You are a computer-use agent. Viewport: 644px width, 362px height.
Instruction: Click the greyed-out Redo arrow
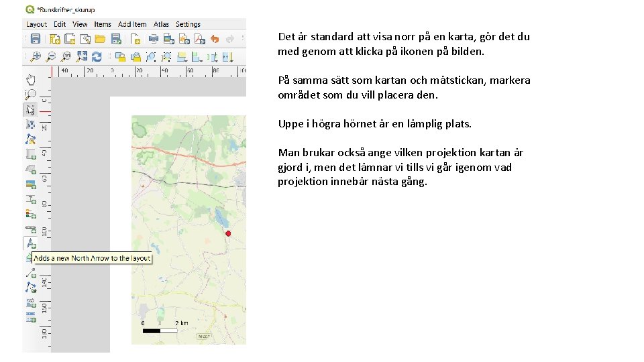(x=230, y=39)
